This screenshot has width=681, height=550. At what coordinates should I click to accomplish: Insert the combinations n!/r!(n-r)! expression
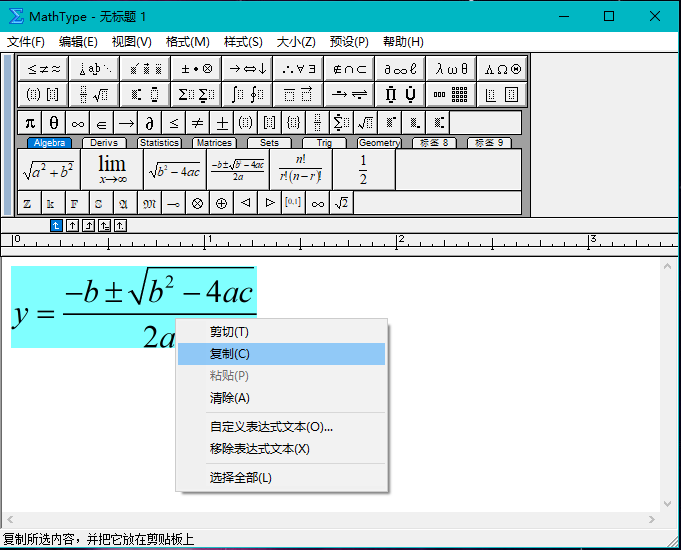[301, 169]
